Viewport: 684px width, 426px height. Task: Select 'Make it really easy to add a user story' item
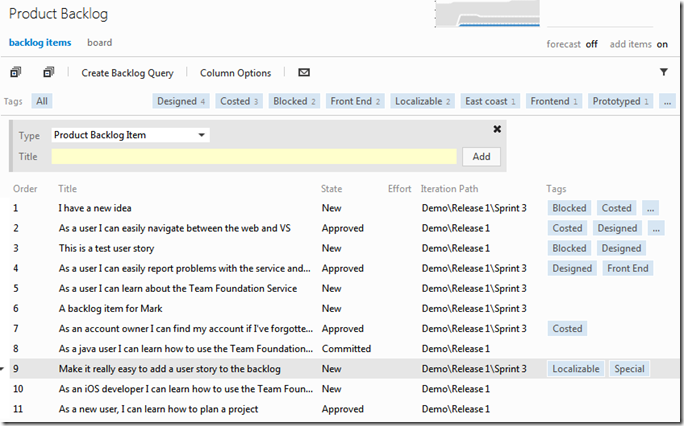tap(170, 369)
